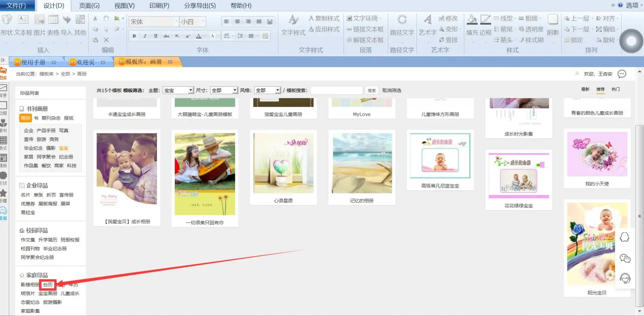Screen dimensions: 644x316
Task: Toggle underline text formatting
Action: point(156,36)
